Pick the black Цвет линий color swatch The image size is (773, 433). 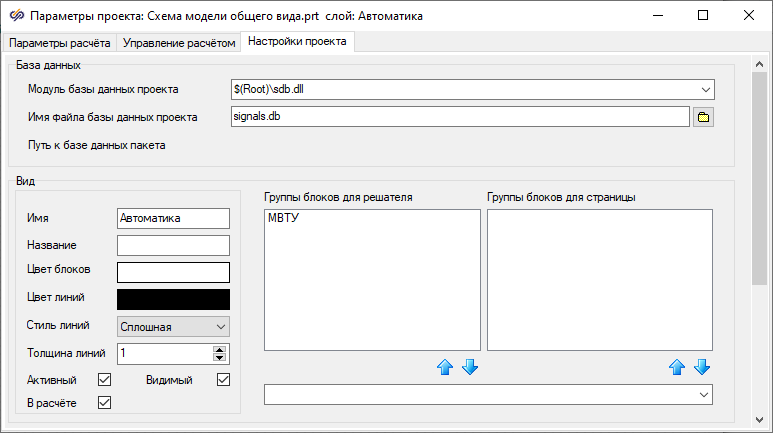(173, 299)
